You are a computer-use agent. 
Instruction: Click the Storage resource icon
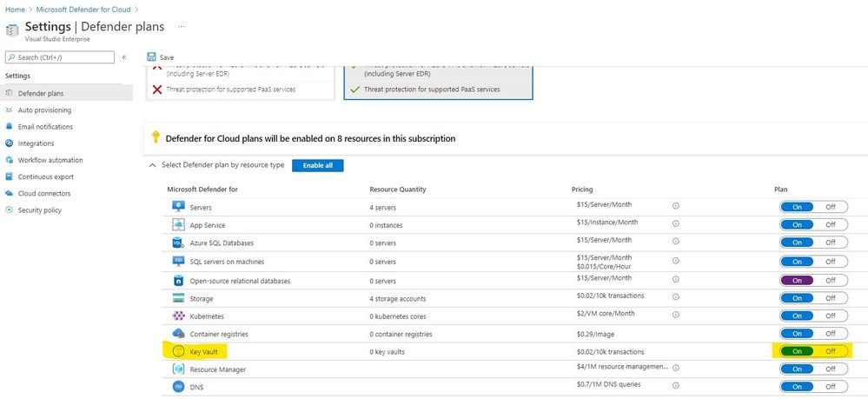coord(178,298)
